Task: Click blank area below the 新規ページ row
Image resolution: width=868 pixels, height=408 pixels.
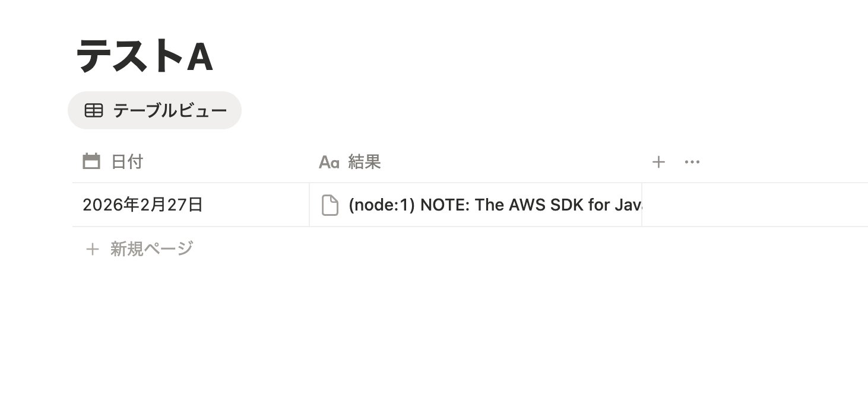Action: (x=416, y=326)
